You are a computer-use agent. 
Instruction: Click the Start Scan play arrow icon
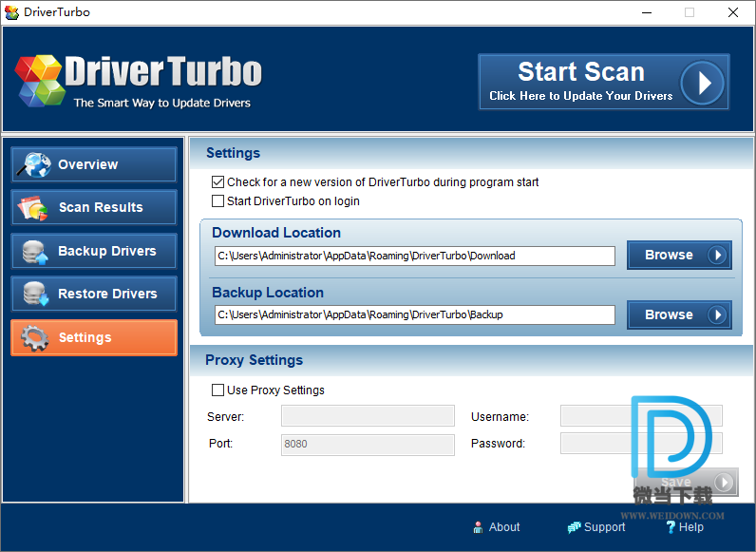[703, 83]
